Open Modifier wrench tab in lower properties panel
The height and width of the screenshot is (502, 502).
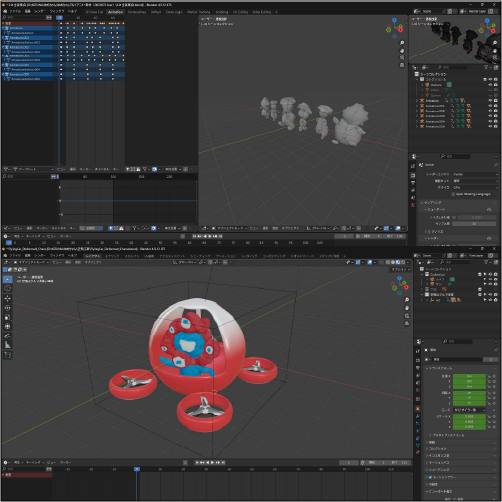click(x=418, y=416)
